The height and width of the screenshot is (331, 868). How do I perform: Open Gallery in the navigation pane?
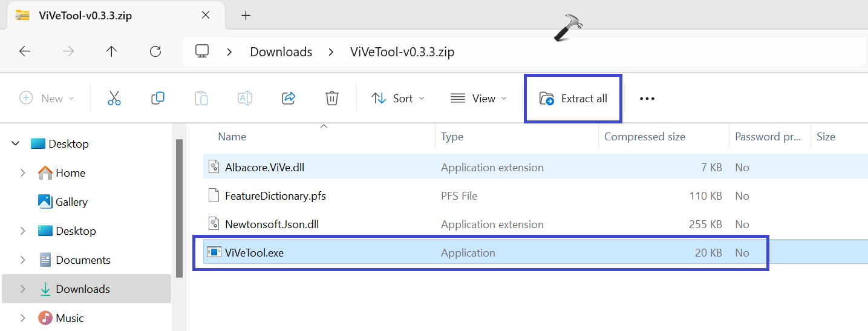pyautogui.click(x=71, y=202)
